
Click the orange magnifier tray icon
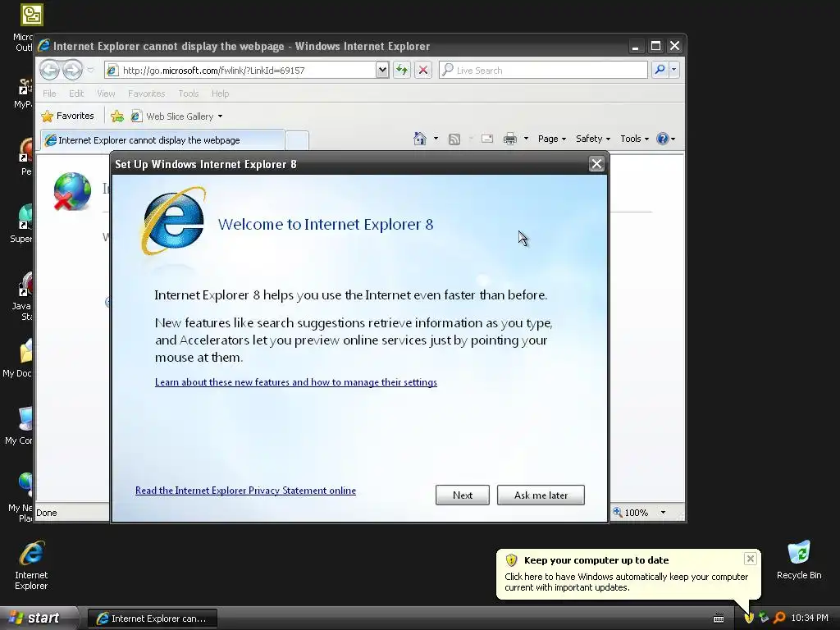click(779, 618)
